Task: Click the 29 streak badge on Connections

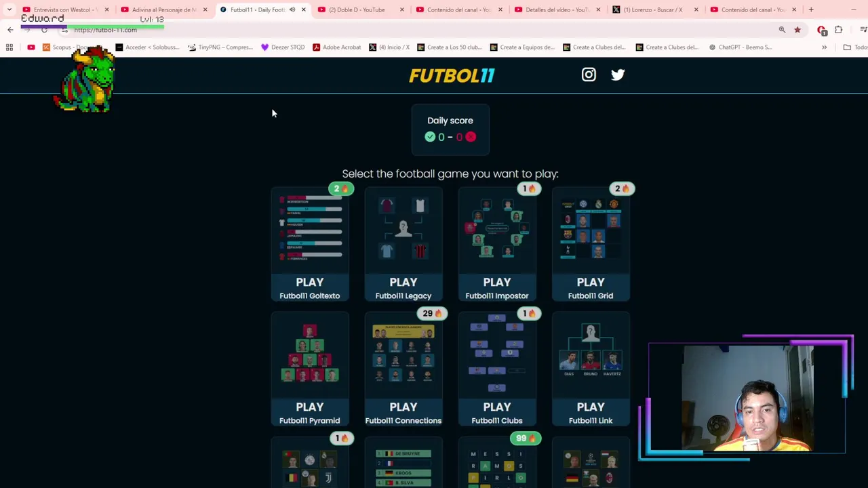Action: click(x=432, y=313)
